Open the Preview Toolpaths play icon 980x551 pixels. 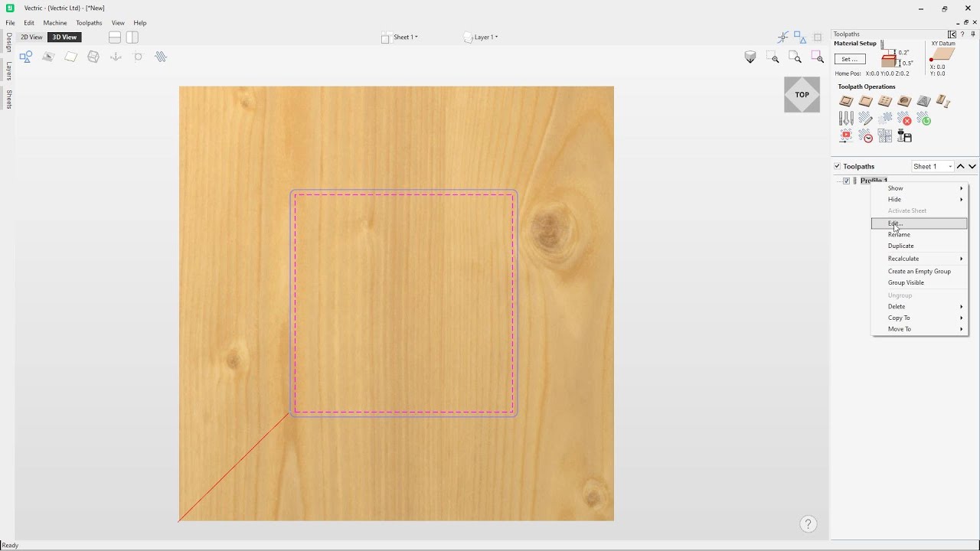846,136
